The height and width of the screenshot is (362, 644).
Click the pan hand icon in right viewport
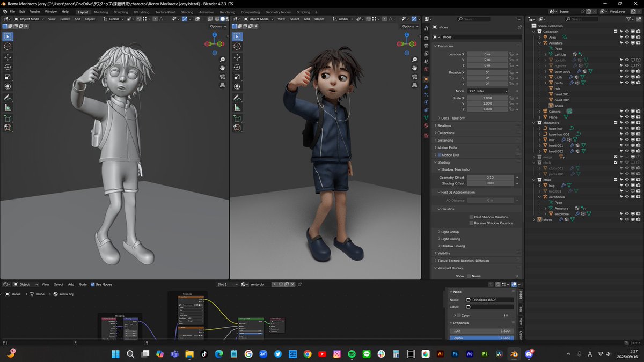[416, 68]
